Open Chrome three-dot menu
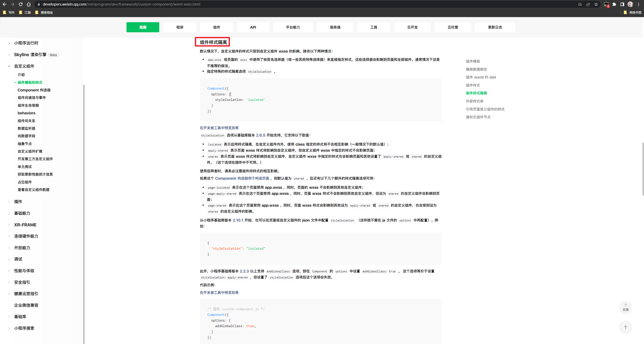The height and width of the screenshot is (344, 644). pos(638,4)
